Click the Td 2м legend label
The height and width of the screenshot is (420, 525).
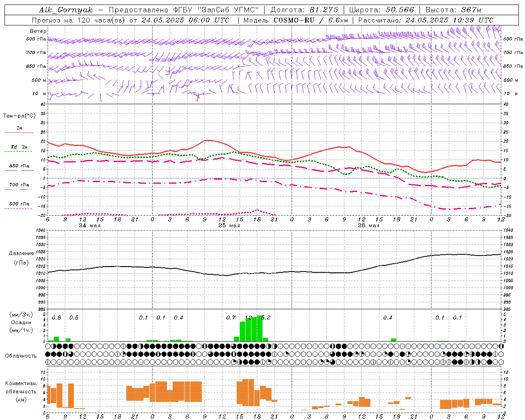click(19, 147)
